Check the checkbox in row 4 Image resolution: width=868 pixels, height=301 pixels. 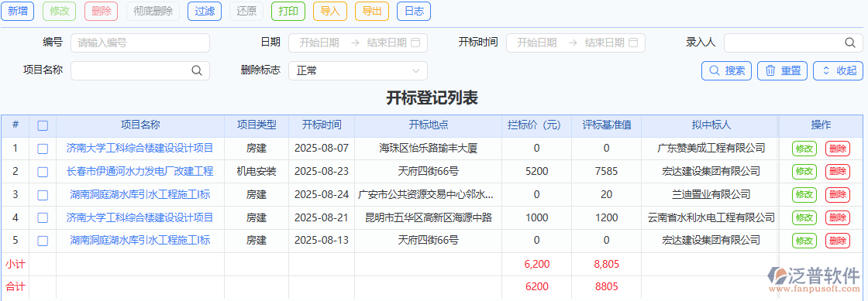[x=43, y=217]
